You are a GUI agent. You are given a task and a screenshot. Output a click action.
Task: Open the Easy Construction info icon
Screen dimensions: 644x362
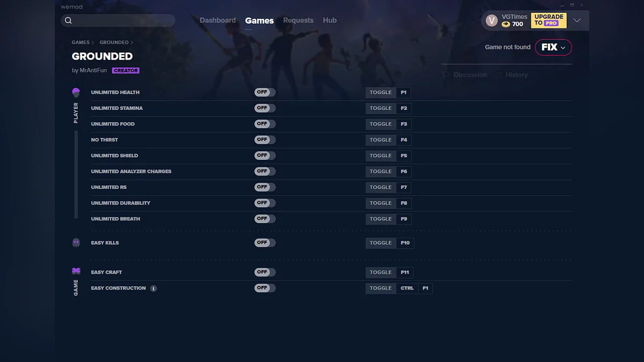(153, 289)
